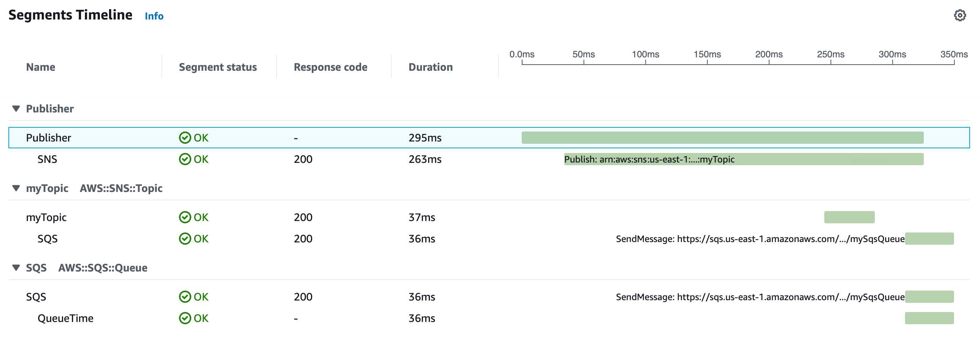The image size is (980, 338).
Task: Open the timeline settings gear icon
Action: click(960, 16)
